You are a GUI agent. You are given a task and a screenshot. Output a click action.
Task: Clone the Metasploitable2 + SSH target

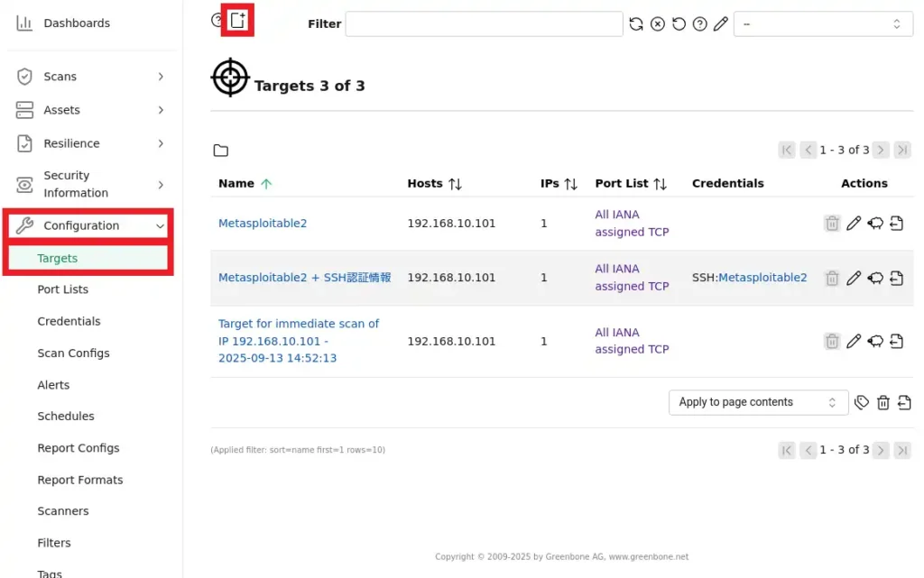coord(875,278)
